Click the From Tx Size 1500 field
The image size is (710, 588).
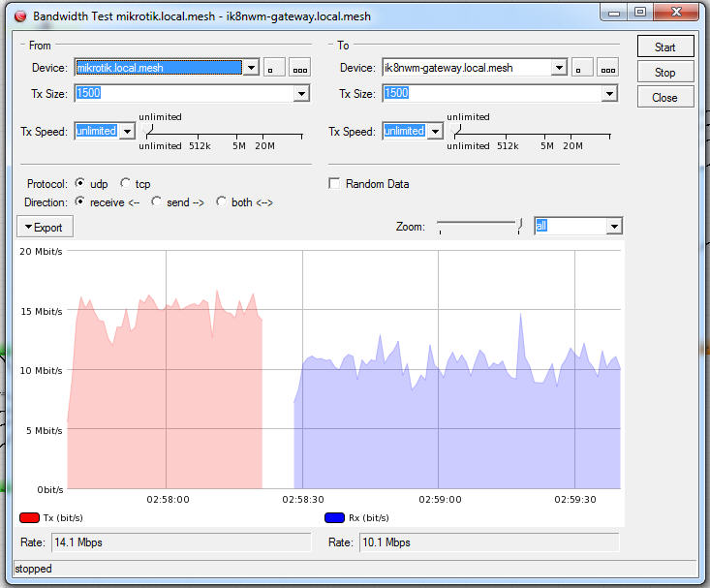tap(184, 94)
